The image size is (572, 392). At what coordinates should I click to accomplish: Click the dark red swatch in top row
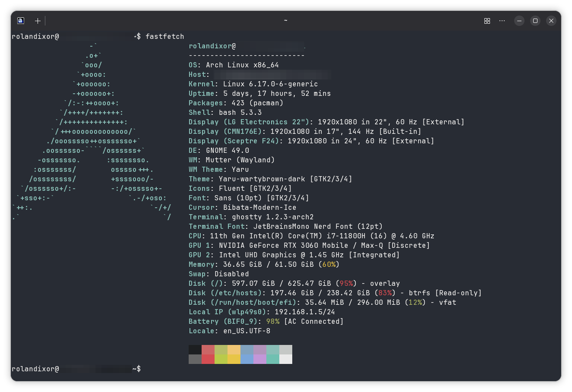[x=208, y=350]
